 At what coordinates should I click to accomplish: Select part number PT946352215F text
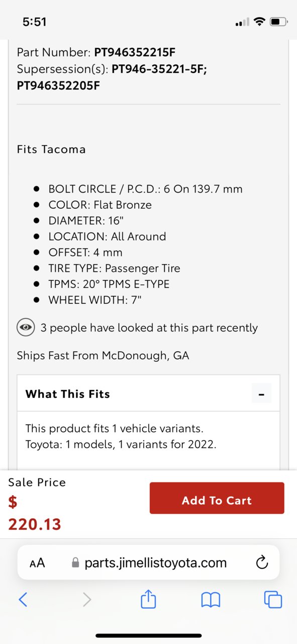click(x=135, y=52)
